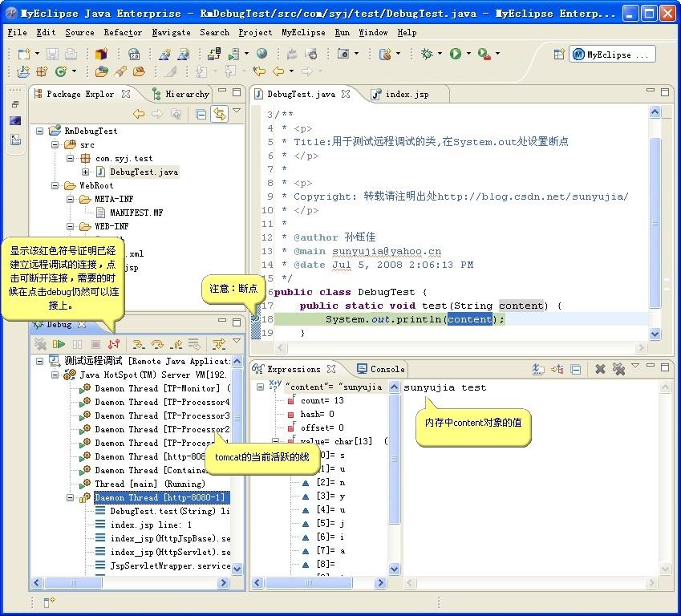
Task: Click the editor vertical scrollbar down arrow
Action: [655, 334]
